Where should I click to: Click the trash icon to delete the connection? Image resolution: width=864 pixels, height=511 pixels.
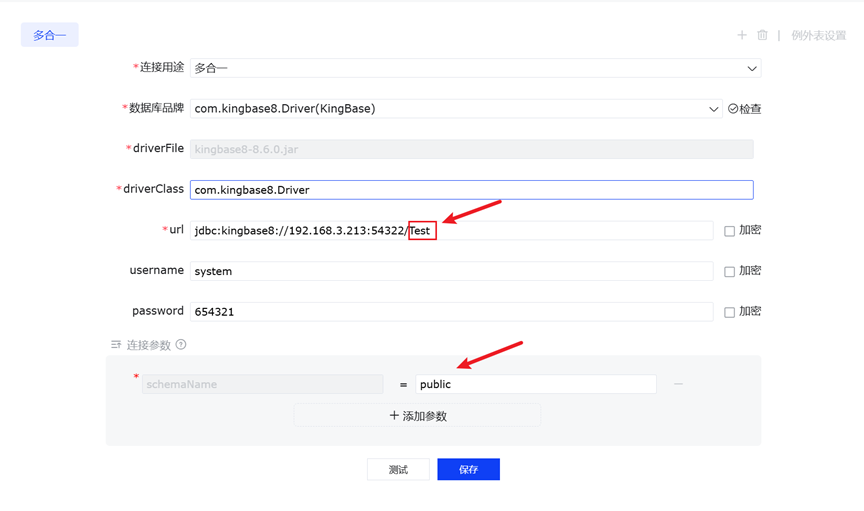click(762, 35)
